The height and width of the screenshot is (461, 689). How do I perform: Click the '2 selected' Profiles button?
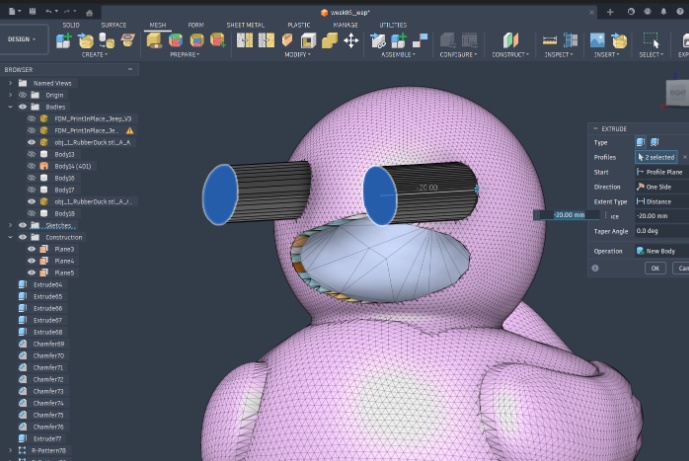click(656, 157)
